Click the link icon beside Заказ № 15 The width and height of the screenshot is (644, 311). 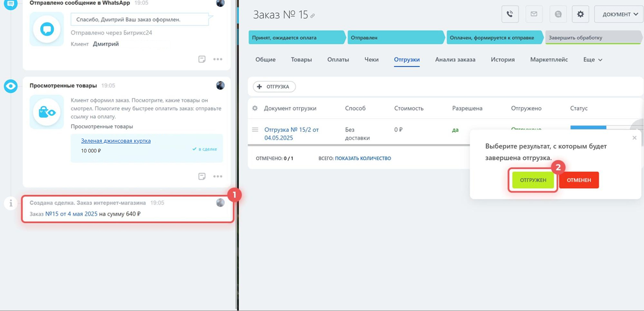coord(313,16)
